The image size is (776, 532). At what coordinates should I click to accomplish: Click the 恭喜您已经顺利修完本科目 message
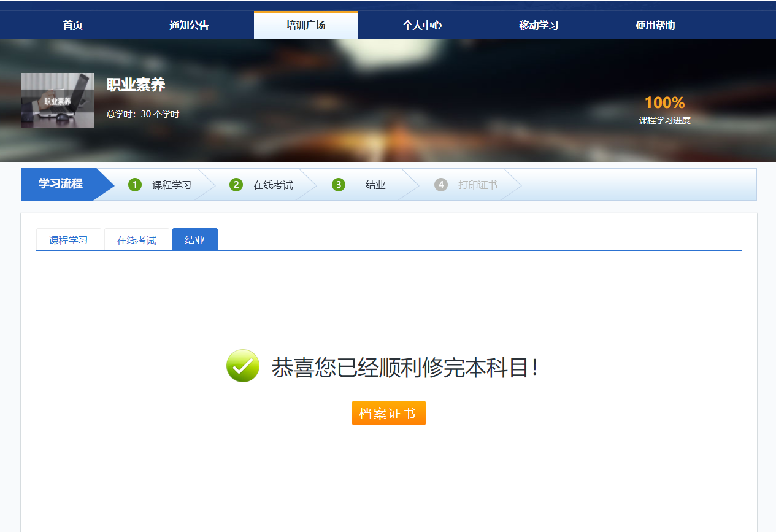pyautogui.click(x=405, y=368)
